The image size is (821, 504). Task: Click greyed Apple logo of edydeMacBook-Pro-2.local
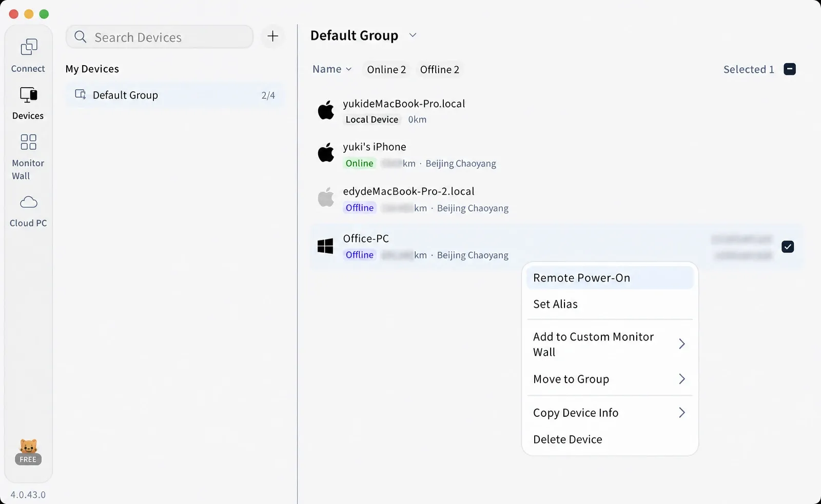[x=326, y=197]
